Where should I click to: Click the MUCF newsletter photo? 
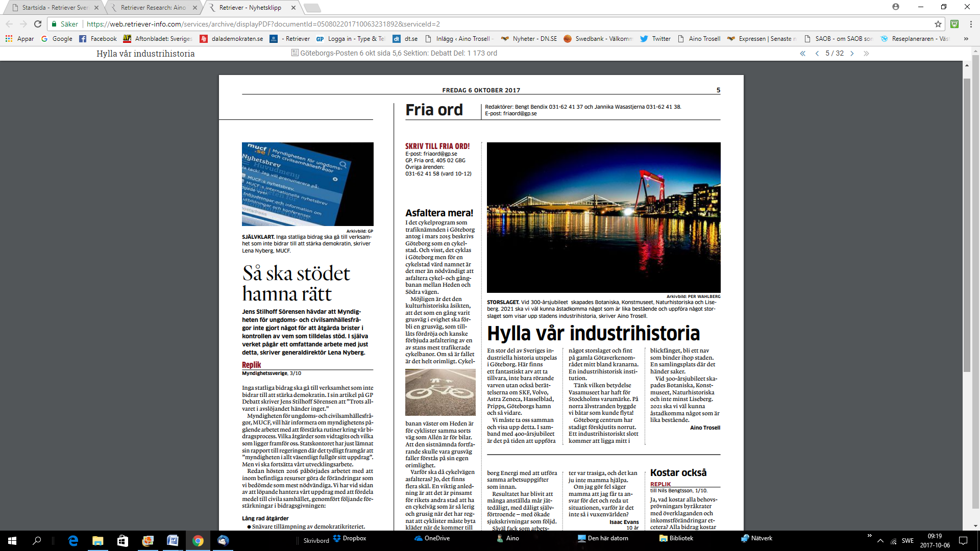tap(308, 184)
